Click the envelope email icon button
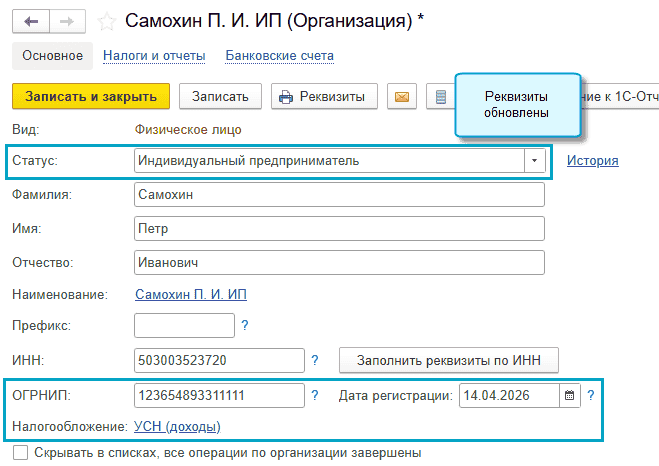Viewport: 659px width, 466px height. coord(402,97)
